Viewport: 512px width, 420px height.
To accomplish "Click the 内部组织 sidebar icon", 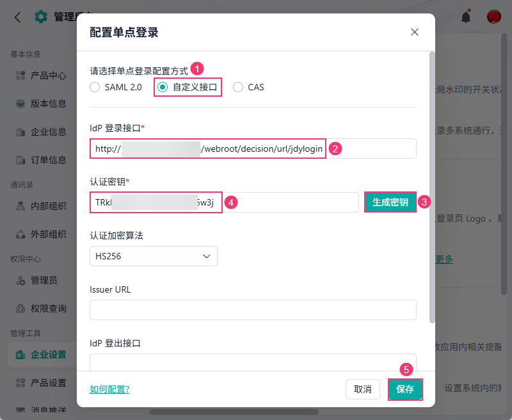I will tap(20, 206).
